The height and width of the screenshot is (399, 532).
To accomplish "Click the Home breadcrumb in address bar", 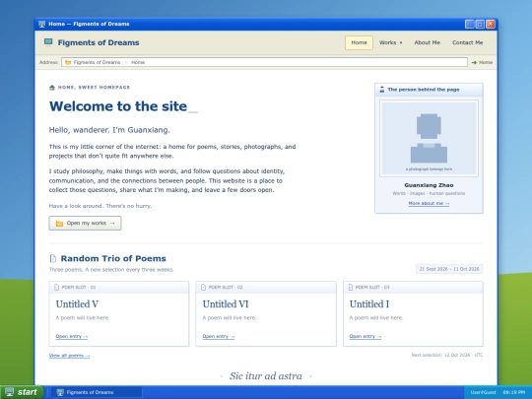I will coord(138,62).
